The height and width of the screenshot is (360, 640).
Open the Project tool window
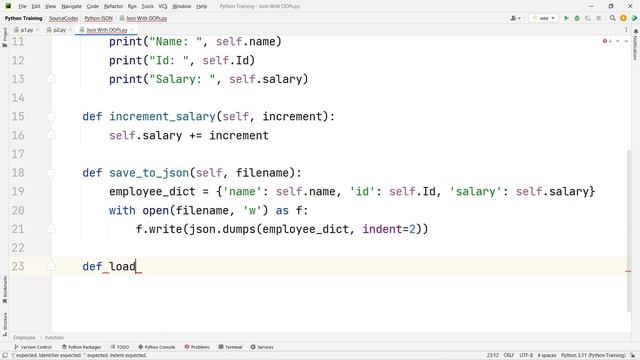pos(4,38)
